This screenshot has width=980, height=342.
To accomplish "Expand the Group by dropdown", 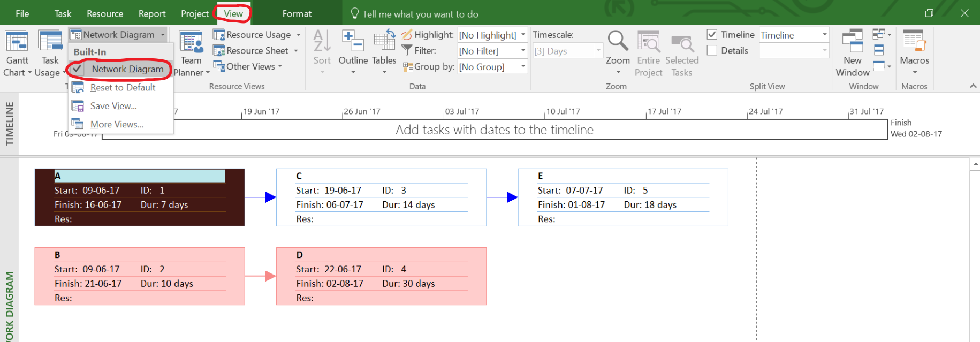I will pyautogui.click(x=523, y=67).
